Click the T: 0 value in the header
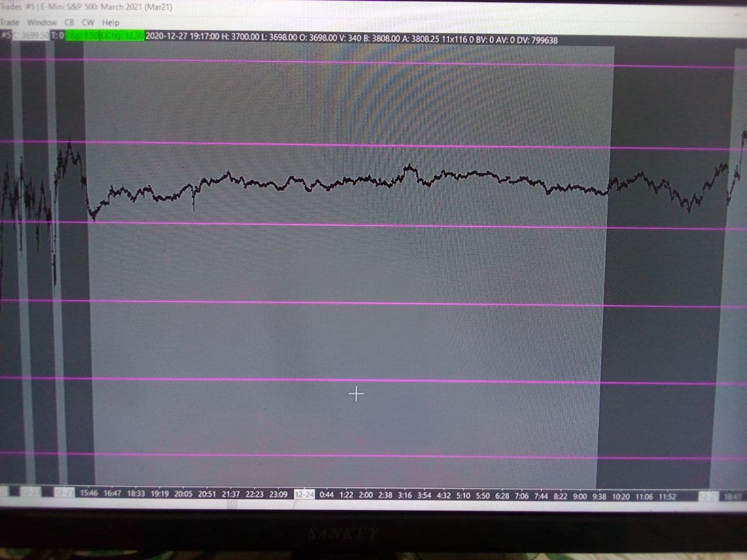This screenshot has height=560, width=747. [58, 36]
